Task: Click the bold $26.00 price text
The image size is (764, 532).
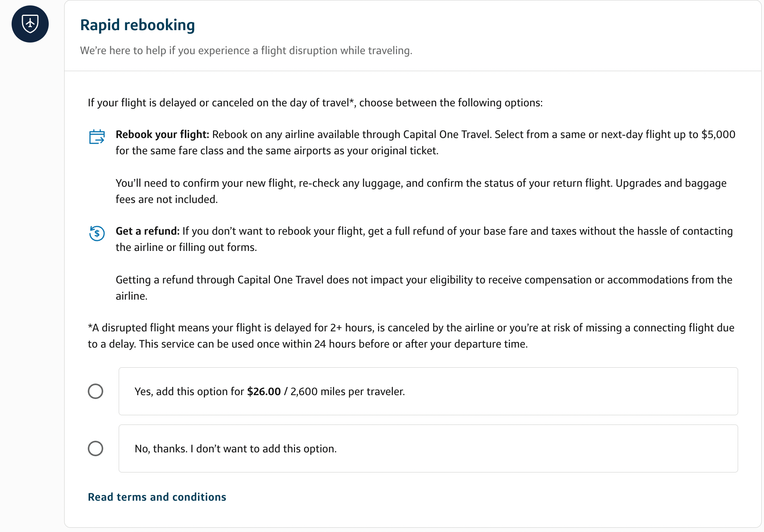Action: pyautogui.click(x=264, y=391)
